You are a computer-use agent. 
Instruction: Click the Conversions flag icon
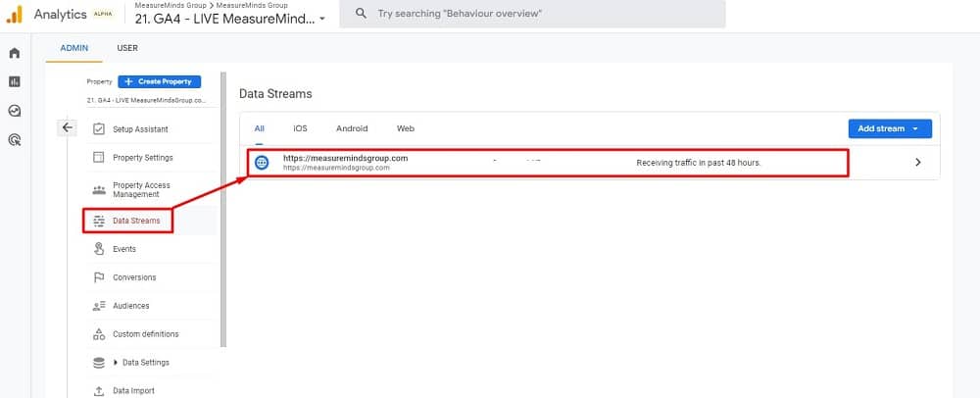[98, 277]
